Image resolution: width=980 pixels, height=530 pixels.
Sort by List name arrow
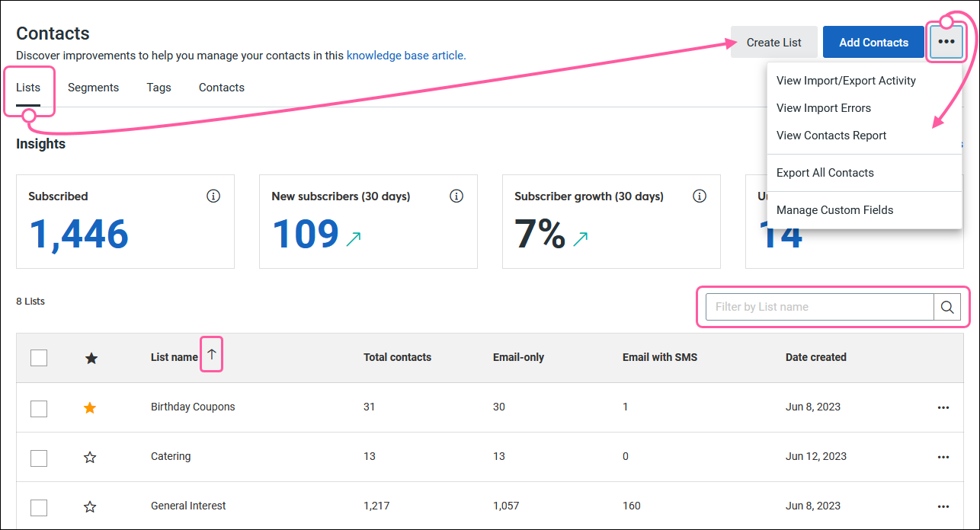pos(212,354)
